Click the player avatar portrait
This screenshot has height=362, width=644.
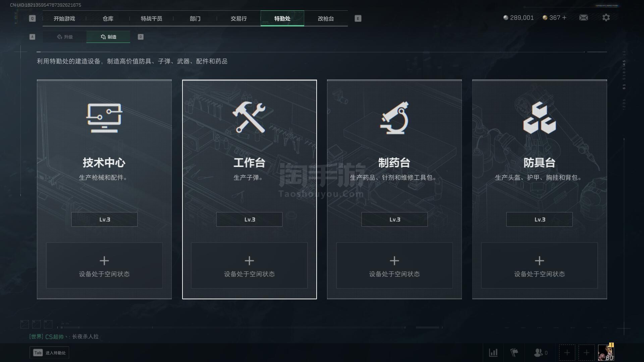coord(606,353)
